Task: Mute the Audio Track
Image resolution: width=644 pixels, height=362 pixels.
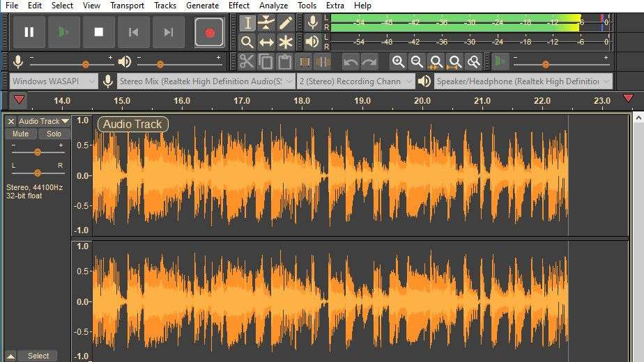Action: 21,134
